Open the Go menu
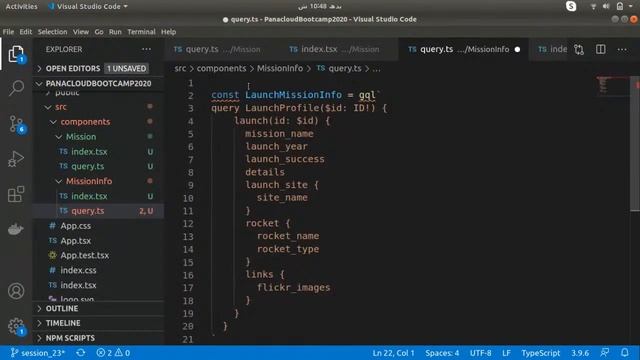 (x=99, y=32)
